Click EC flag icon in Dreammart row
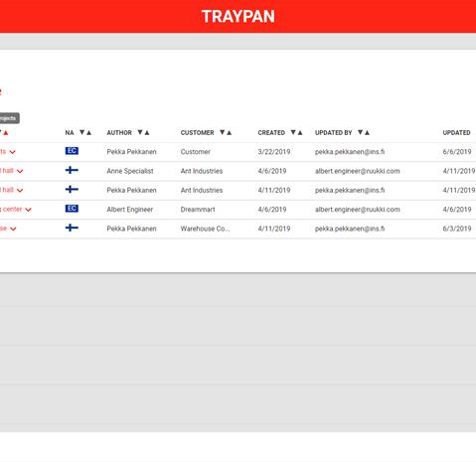The image size is (476, 462). [x=72, y=209]
